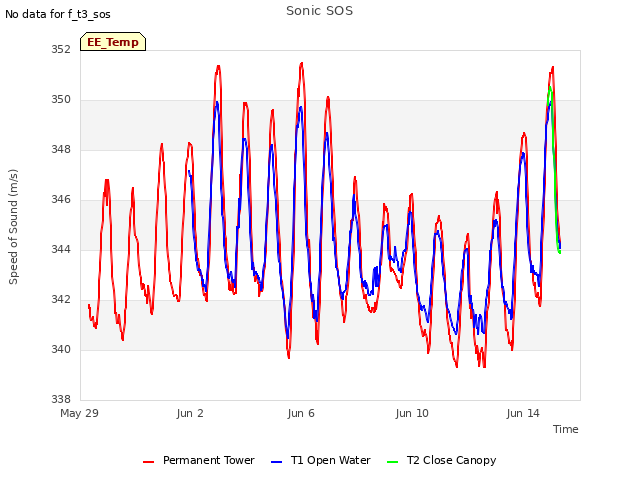Click the 'No data for f_t3_sos' message
The height and width of the screenshot is (480, 640).
(x=58, y=14)
